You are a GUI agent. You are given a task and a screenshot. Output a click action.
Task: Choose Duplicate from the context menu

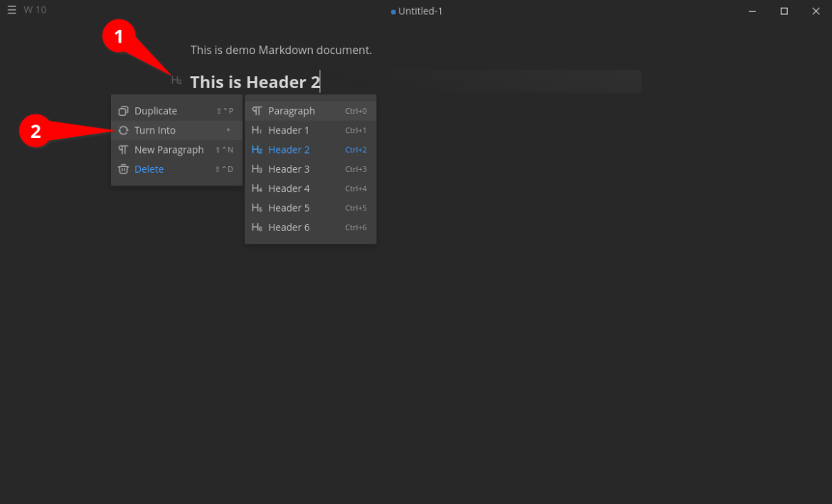pyautogui.click(x=156, y=110)
